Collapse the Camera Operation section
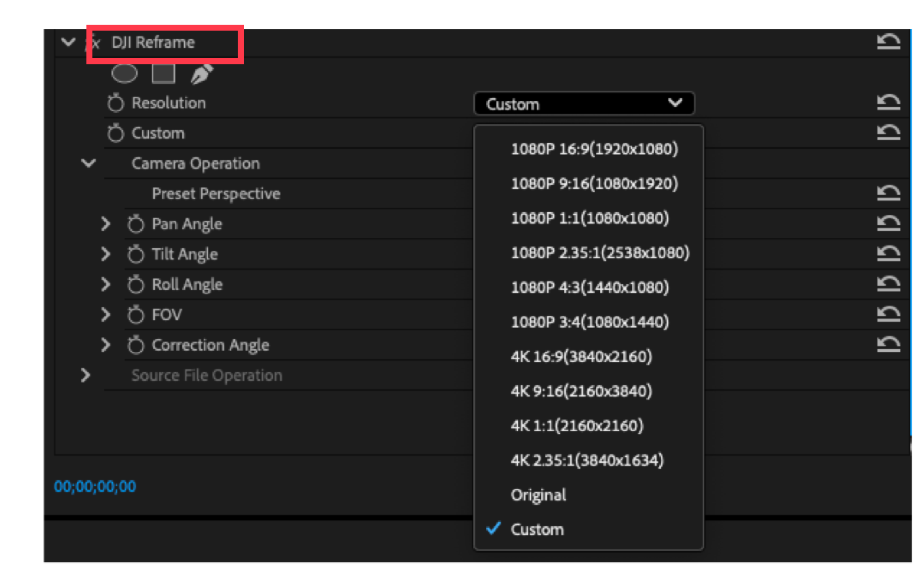The image size is (924, 580). coord(89,163)
